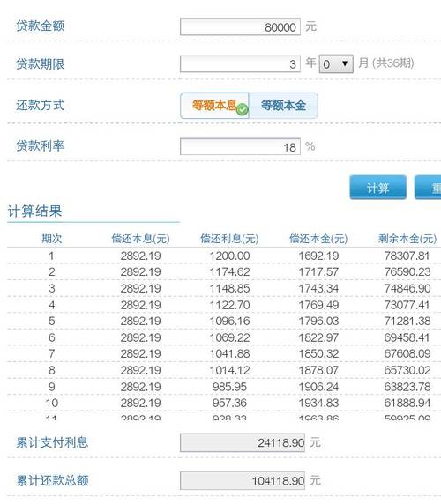Click the 计算 button
The height and width of the screenshot is (504, 441).
pos(378,188)
